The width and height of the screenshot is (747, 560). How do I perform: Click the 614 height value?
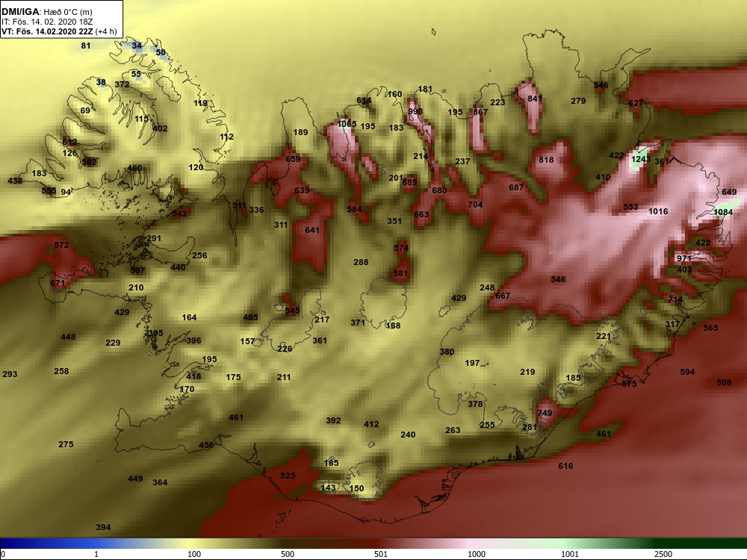[364, 101]
